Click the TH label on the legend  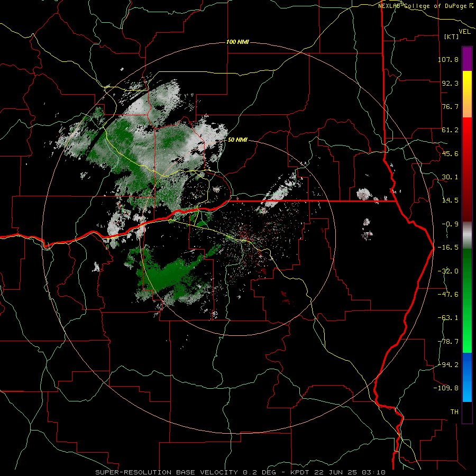click(454, 412)
